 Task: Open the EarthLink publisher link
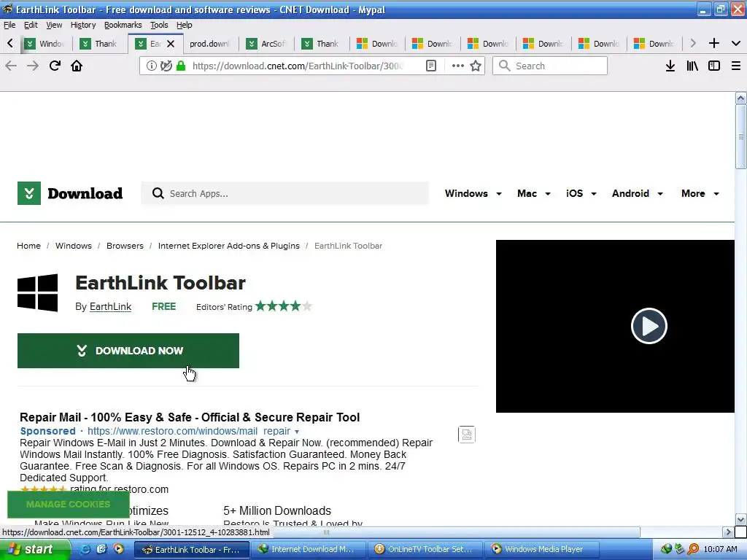pos(110,307)
